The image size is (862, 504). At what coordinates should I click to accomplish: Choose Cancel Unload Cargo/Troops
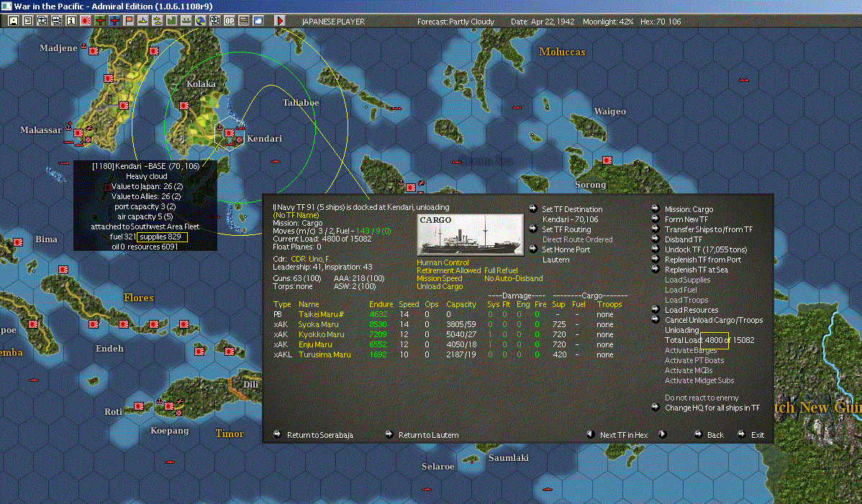714,320
